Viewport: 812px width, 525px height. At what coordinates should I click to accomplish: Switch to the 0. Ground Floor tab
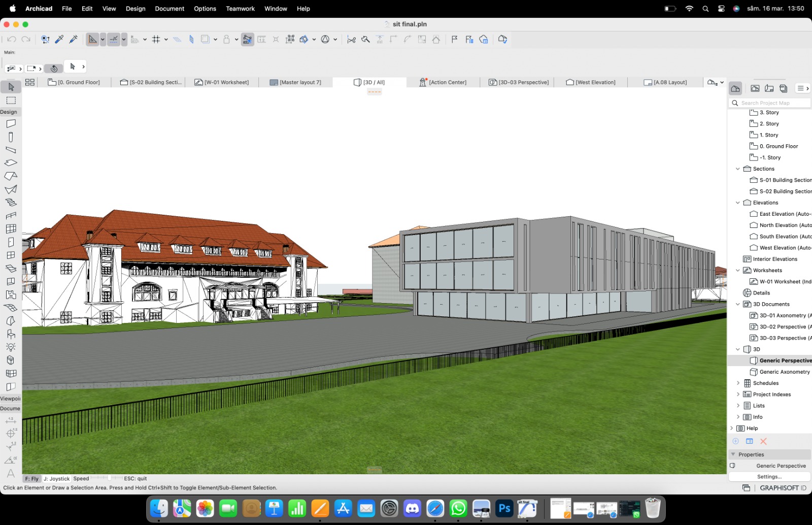pos(74,82)
